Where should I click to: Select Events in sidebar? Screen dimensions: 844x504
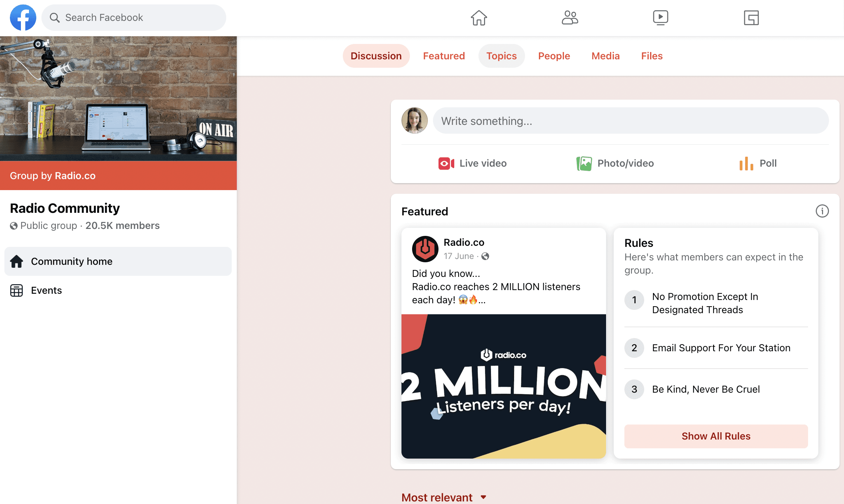point(118,290)
